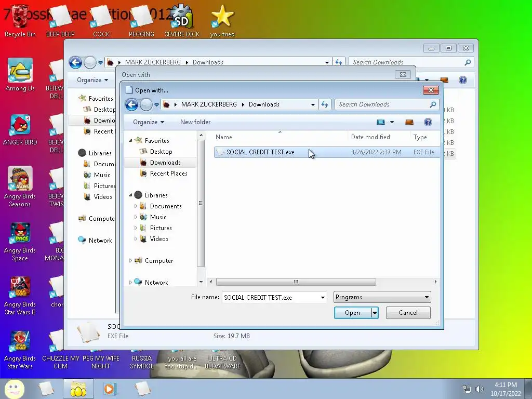This screenshot has height=399, width=532.
Task: Collapse the Favorites tree node in dialog
Action: 130,140
